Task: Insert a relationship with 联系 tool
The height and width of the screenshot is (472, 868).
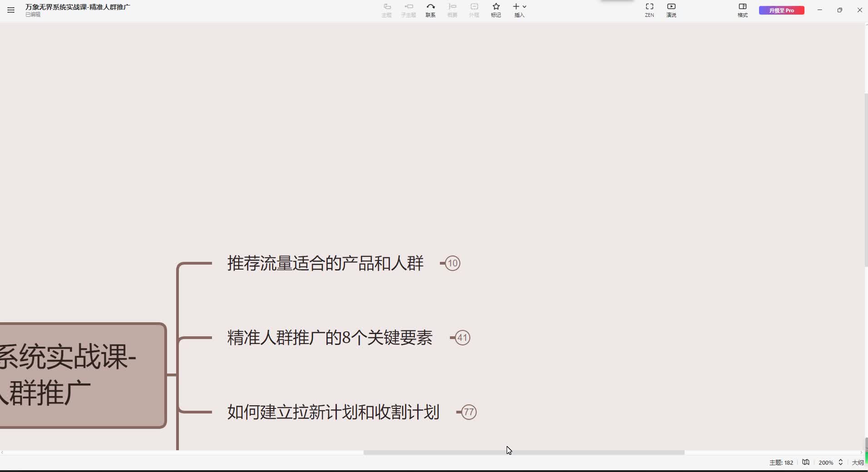Action: pyautogui.click(x=430, y=10)
